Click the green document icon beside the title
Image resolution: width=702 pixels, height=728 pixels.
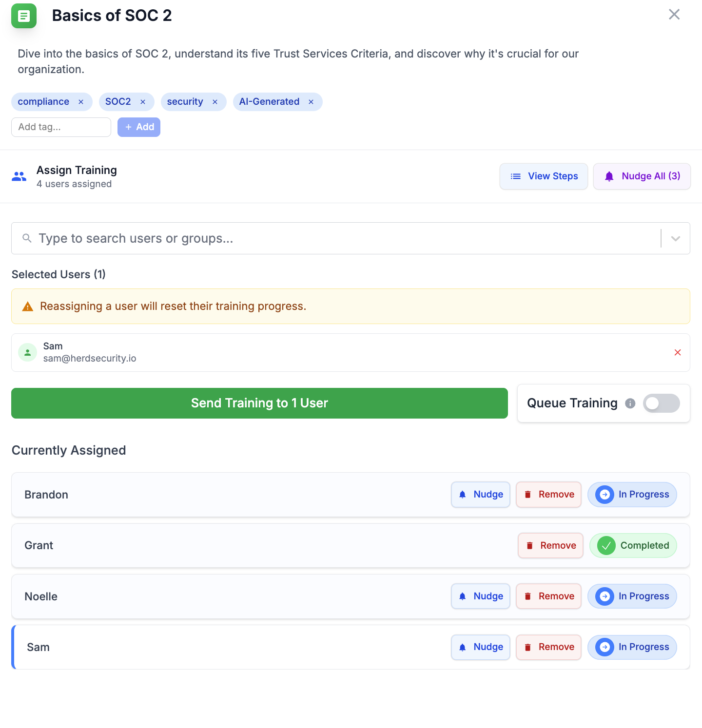pyautogui.click(x=24, y=16)
